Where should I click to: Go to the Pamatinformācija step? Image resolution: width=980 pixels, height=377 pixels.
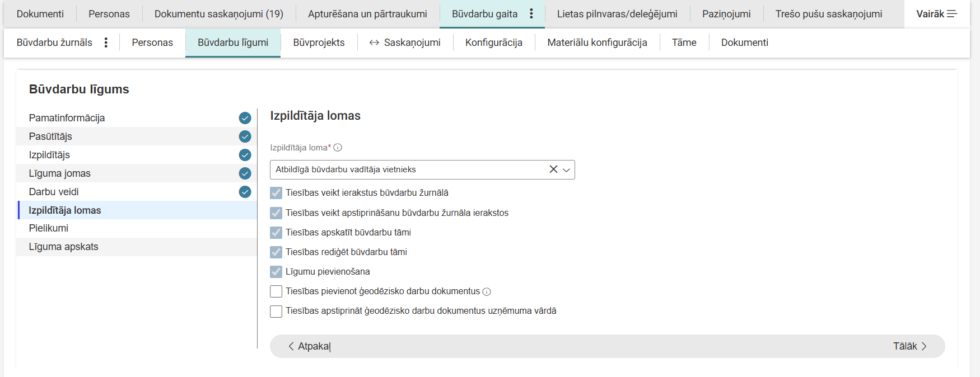click(137, 118)
